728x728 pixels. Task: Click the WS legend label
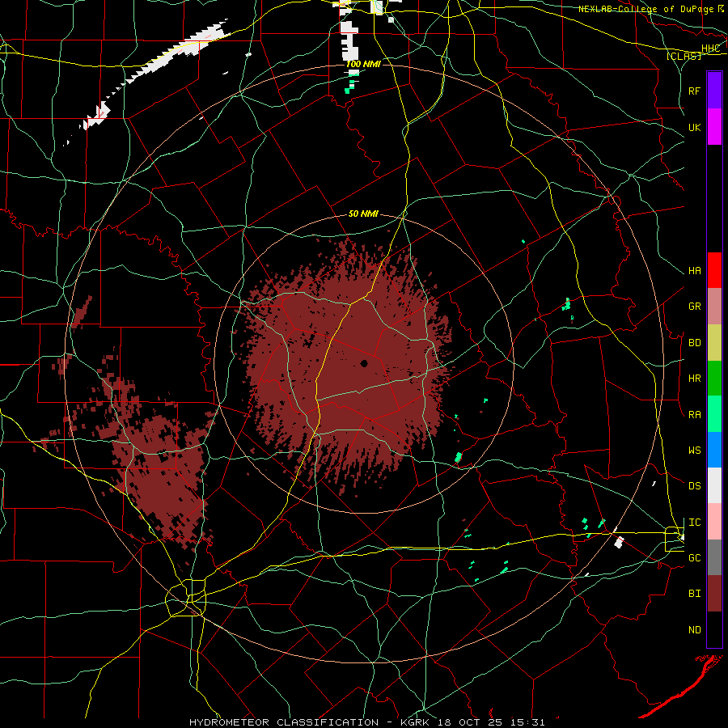click(x=695, y=450)
